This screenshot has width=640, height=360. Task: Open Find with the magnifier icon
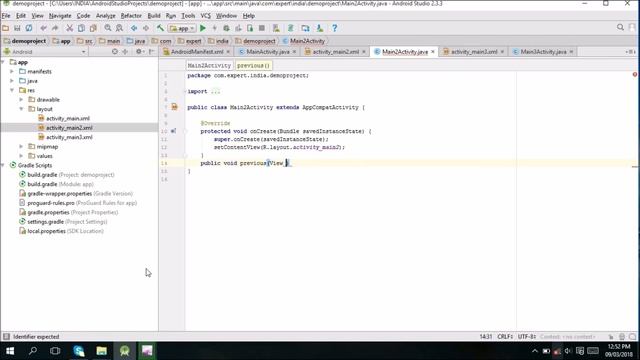(108, 28)
